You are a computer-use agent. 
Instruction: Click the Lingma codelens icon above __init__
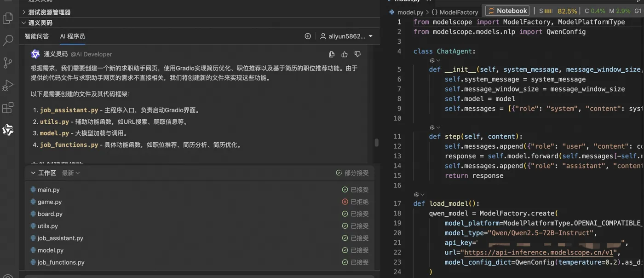pos(432,60)
